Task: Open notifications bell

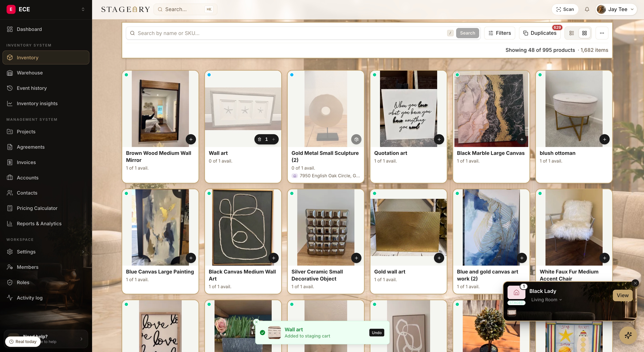Action: point(587,9)
